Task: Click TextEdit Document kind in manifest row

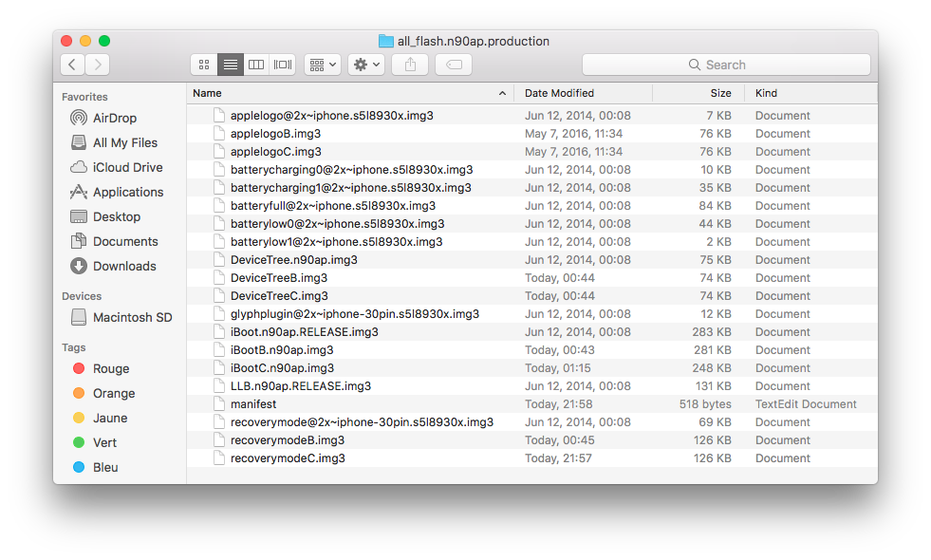Action: click(x=806, y=403)
